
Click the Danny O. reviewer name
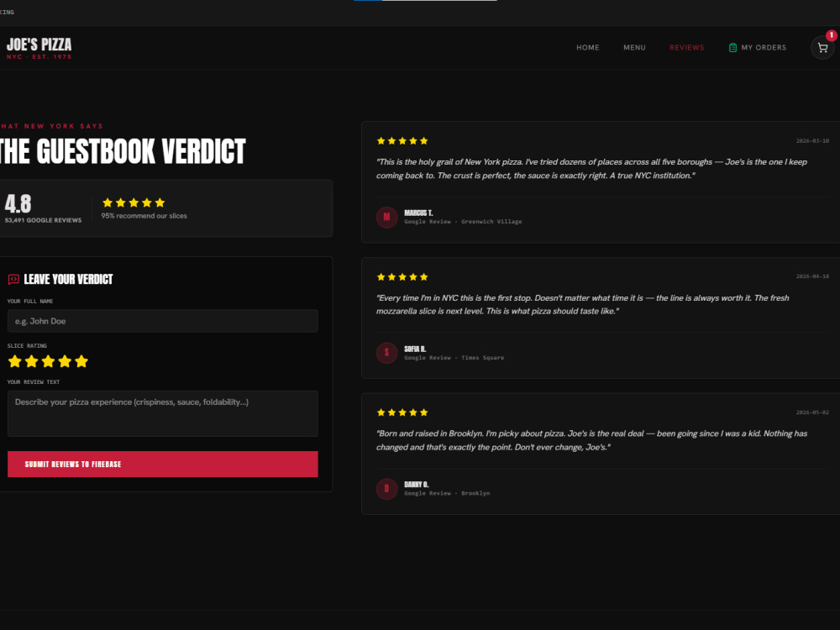point(417,485)
